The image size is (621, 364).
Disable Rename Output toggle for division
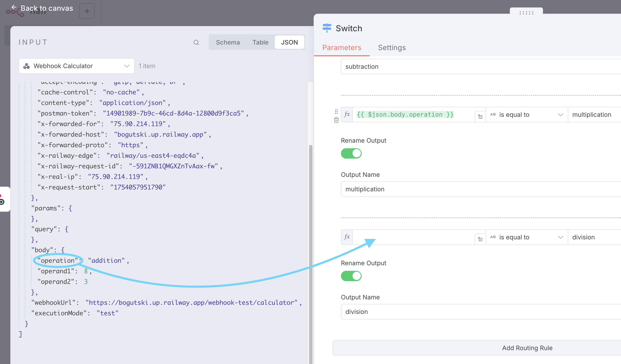(351, 276)
